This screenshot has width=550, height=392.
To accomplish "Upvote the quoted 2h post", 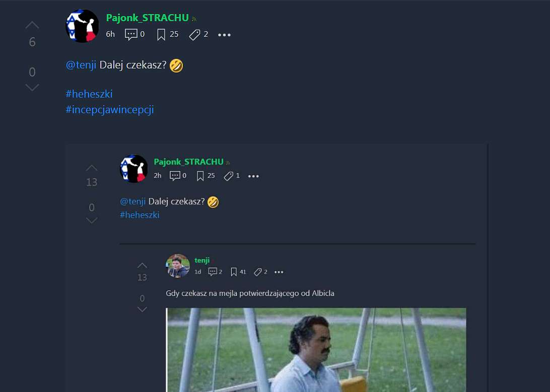I will [x=92, y=168].
